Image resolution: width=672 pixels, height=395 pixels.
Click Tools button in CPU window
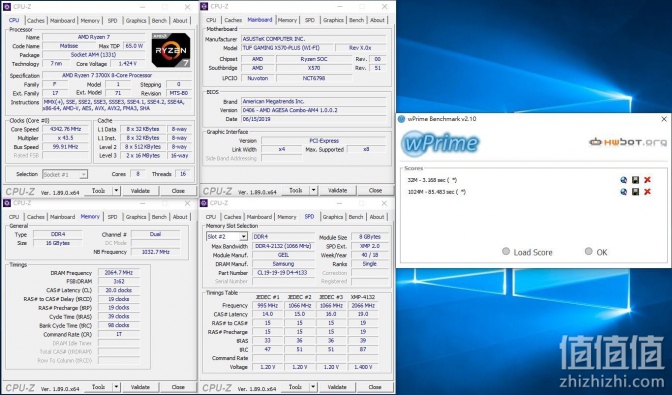98,191
